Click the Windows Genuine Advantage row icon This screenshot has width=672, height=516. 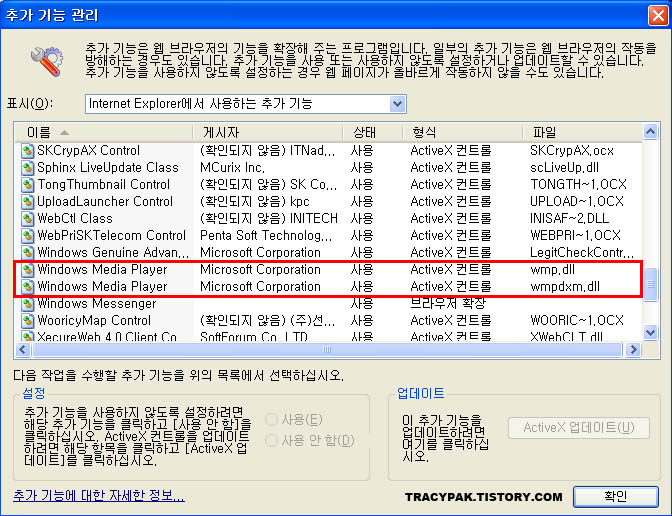[x=28, y=253]
